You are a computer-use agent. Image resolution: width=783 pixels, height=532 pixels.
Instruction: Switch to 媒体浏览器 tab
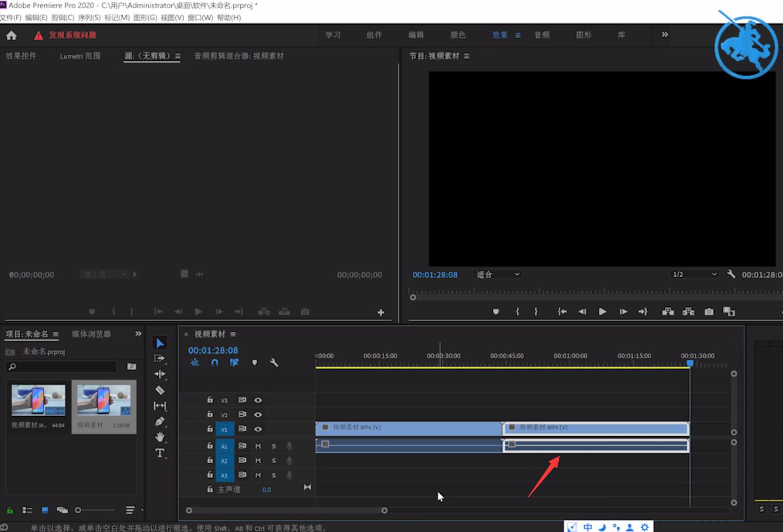91,334
